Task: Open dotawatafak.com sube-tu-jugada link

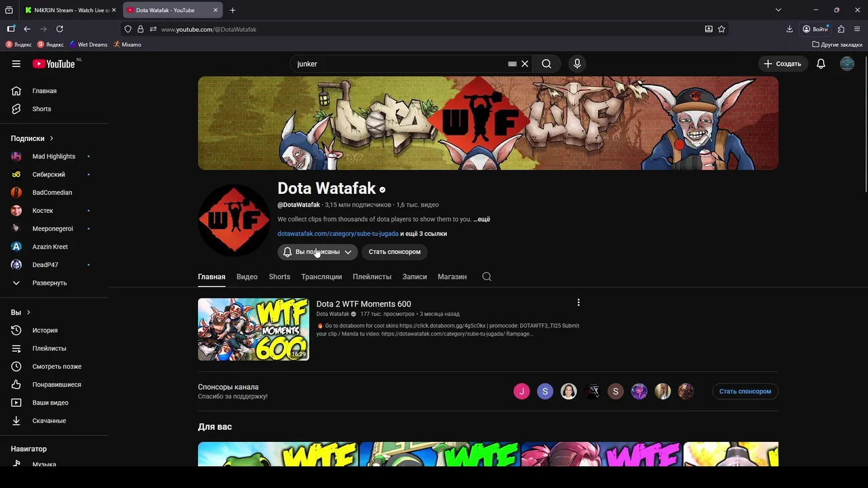Action: point(338,234)
